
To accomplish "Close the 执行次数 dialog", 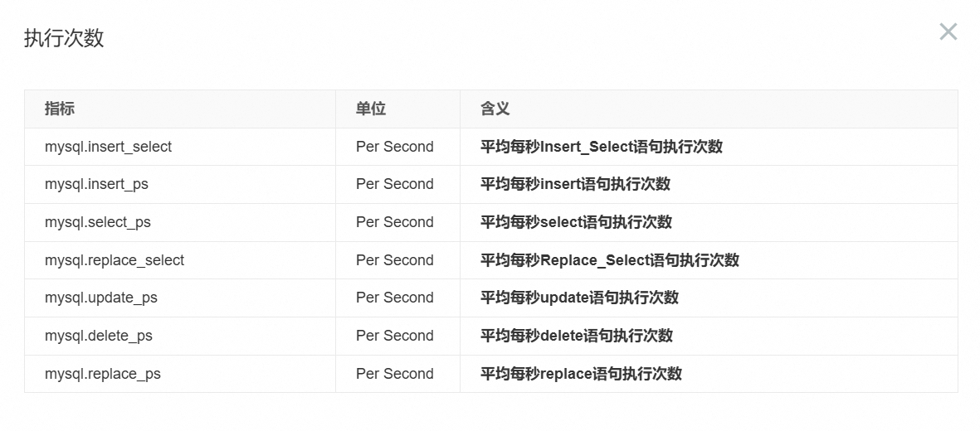I will coord(948,31).
